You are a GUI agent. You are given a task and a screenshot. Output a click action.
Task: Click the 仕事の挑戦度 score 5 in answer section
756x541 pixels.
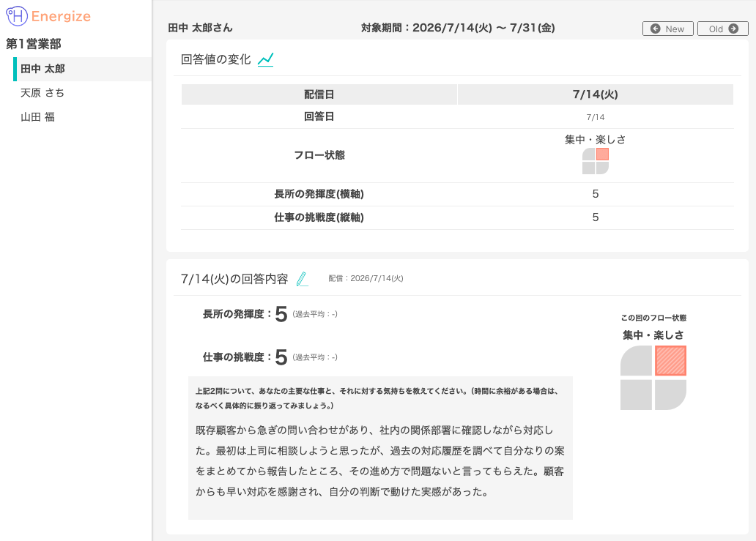[281, 357]
